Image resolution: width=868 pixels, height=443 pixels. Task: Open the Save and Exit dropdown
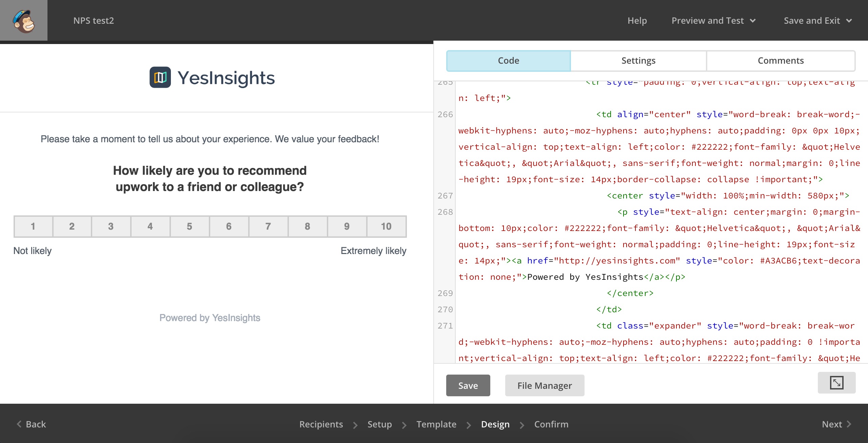(818, 21)
